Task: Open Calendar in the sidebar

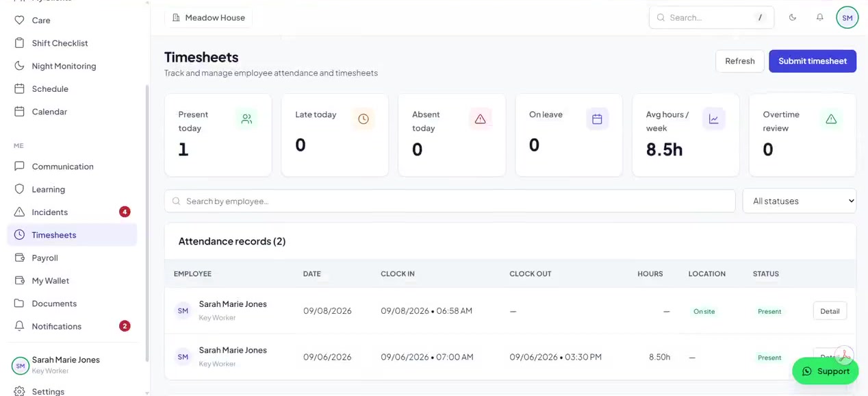Action: coord(72,112)
